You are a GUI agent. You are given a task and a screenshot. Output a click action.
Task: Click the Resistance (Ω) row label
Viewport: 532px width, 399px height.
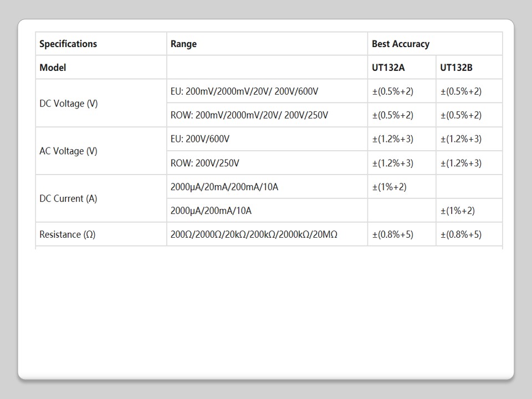click(x=67, y=234)
